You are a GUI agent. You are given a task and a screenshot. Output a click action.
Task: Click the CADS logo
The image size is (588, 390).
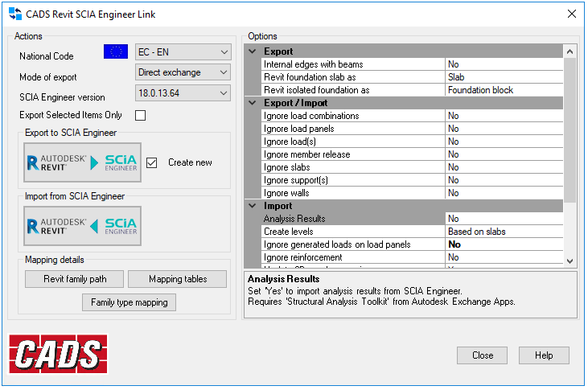(x=58, y=354)
